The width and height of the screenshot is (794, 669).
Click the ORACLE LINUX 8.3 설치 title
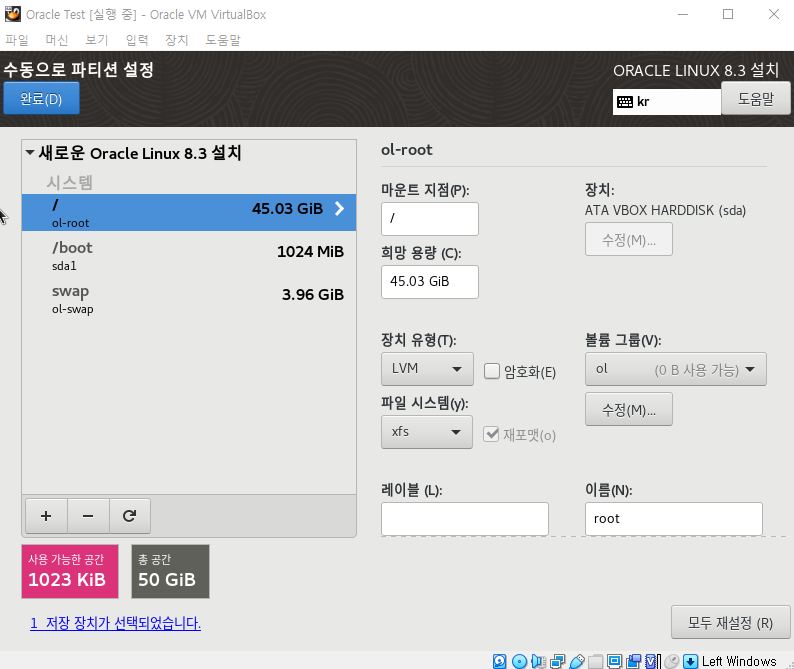pyautogui.click(x=696, y=70)
